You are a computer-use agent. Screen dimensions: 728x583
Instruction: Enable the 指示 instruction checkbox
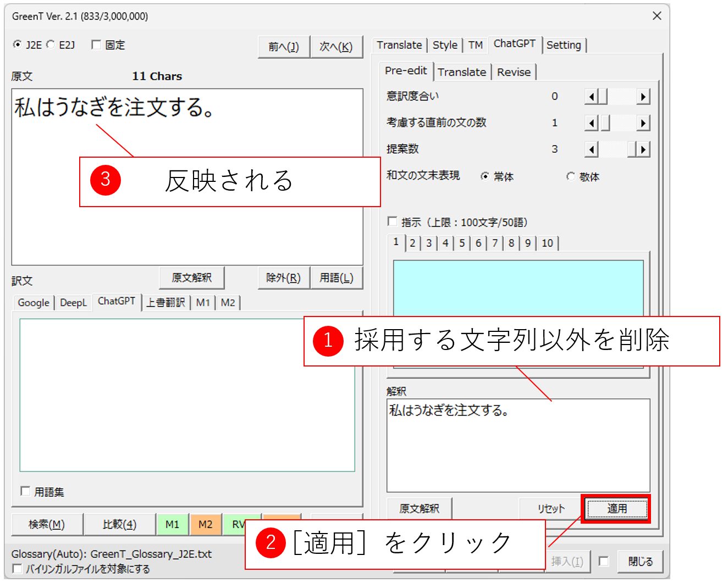[392, 221]
